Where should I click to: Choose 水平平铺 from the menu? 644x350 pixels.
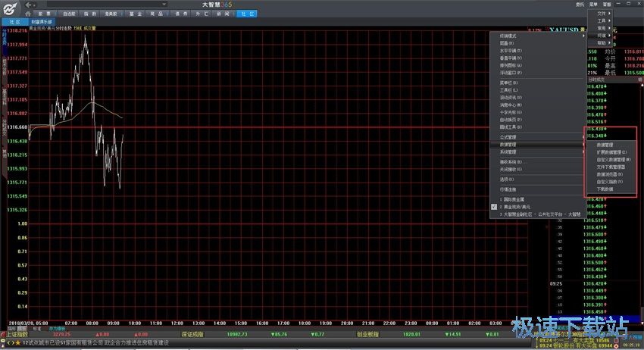click(538, 51)
